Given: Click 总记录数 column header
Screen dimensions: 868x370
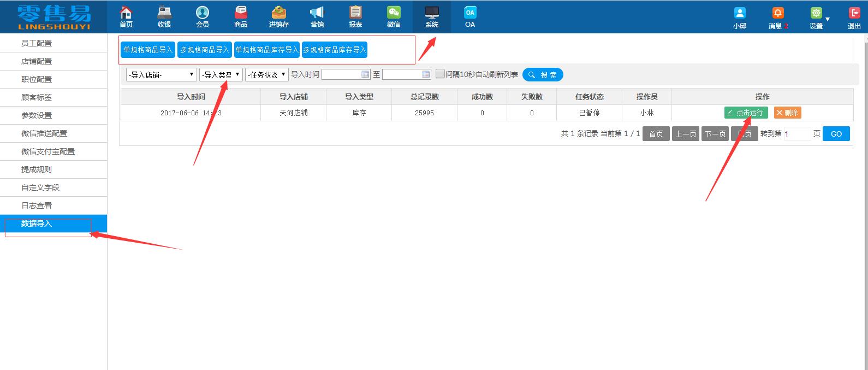Looking at the screenshot, I should coord(425,97).
